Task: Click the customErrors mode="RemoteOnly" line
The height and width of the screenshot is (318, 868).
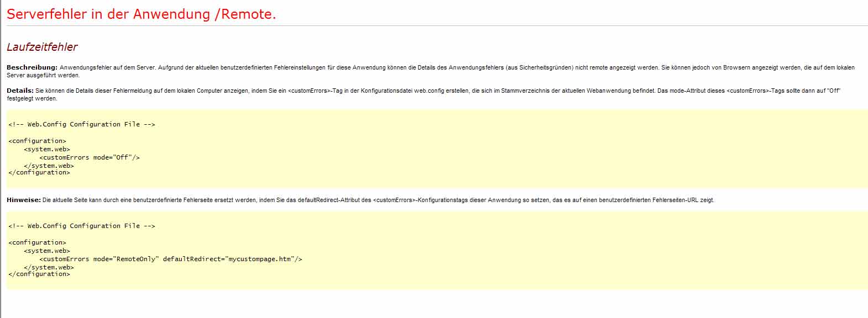Action: click(171, 259)
